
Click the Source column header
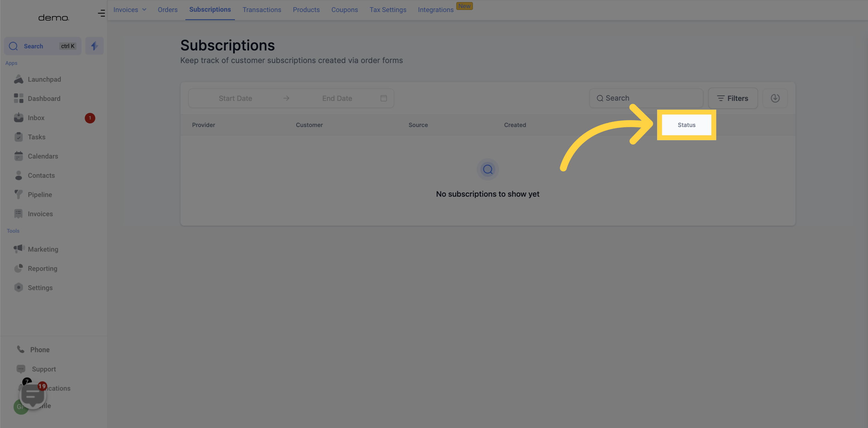418,125
